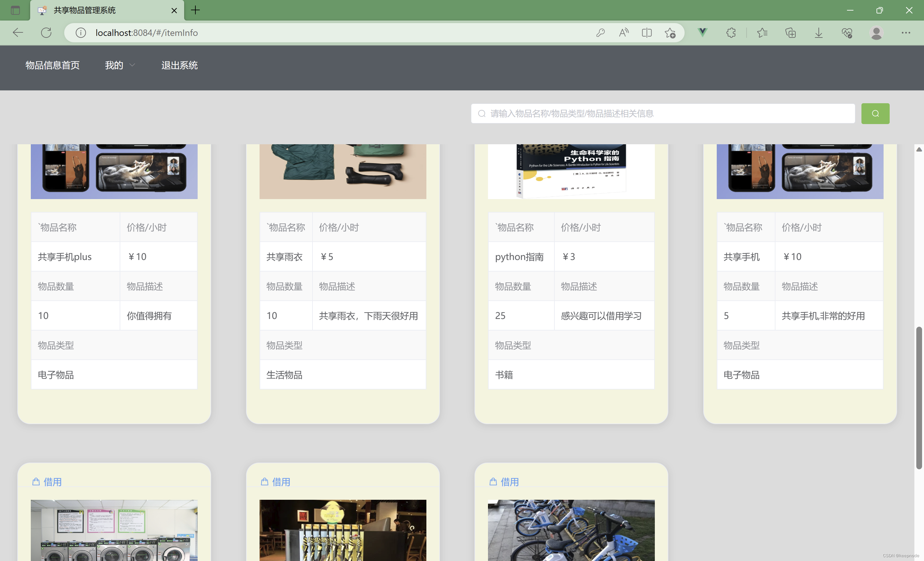The image size is (924, 561).
Task: Click the bag icon above the washing machine card
Action: tap(36, 481)
